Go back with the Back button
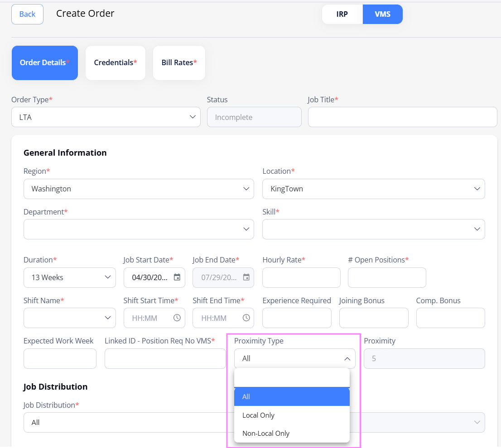 coord(28,14)
